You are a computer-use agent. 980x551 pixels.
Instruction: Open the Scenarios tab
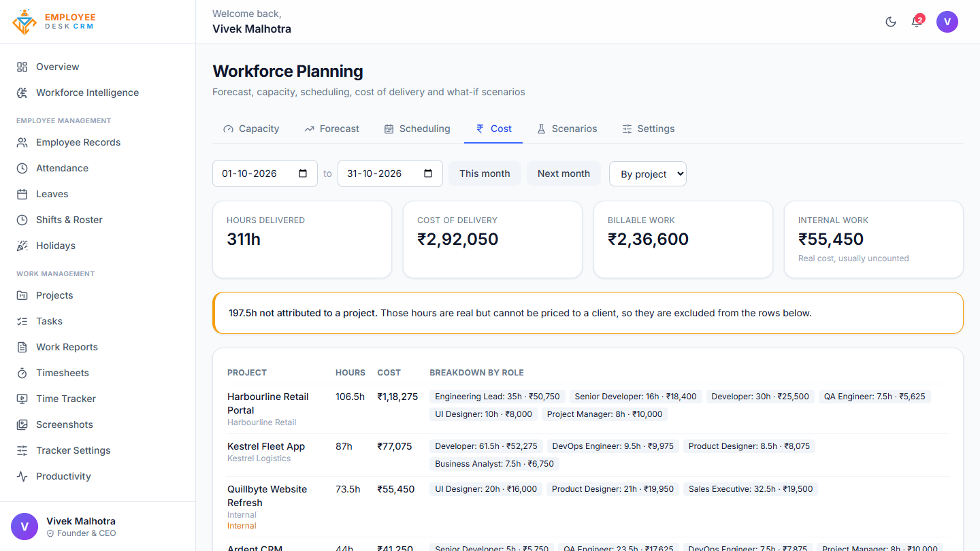pyautogui.click(x=567, y=129)
